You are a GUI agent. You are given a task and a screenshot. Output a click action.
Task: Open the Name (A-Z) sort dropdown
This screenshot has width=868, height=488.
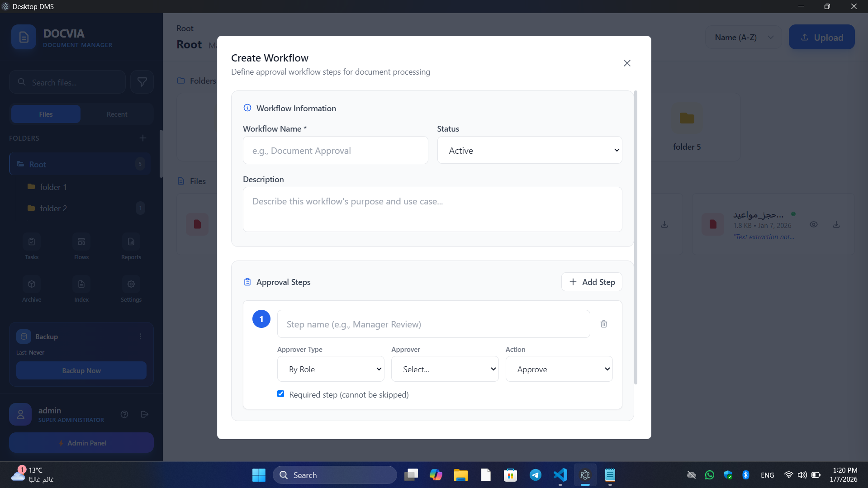coord(744,38)
